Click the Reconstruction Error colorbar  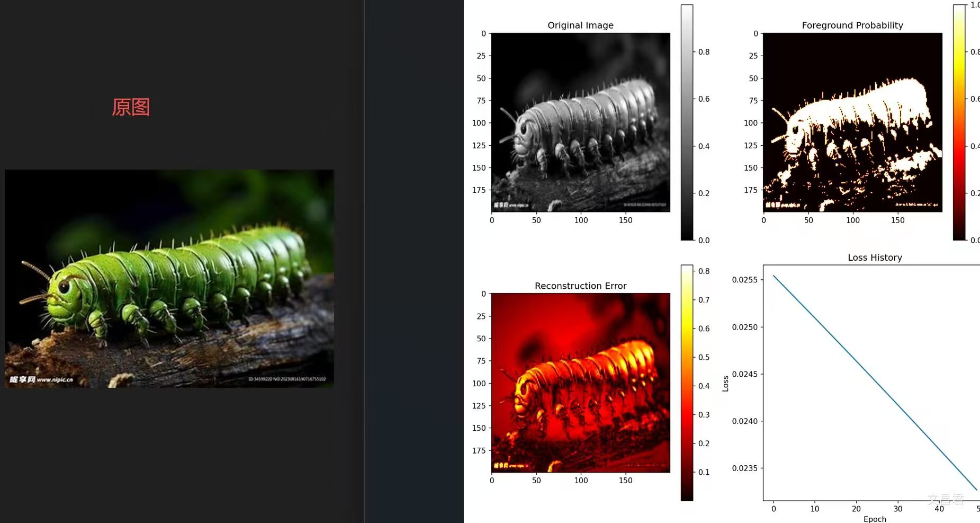point(687,383)
